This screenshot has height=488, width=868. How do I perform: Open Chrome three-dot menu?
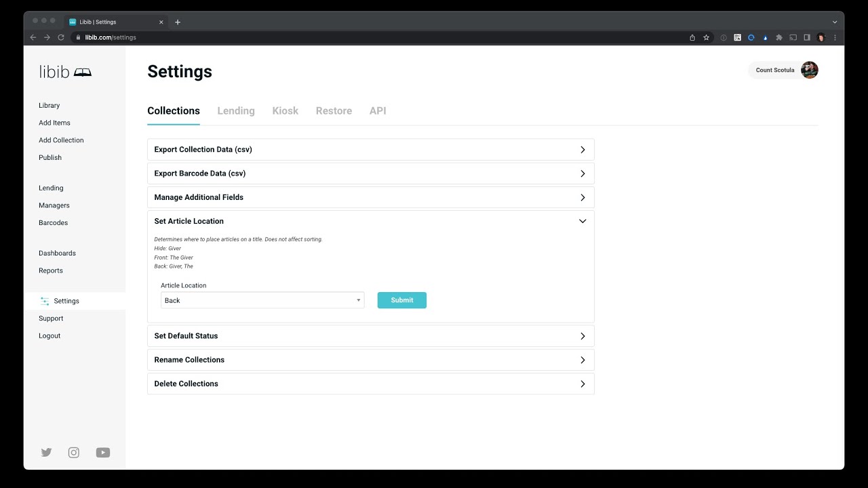[835, 37]
